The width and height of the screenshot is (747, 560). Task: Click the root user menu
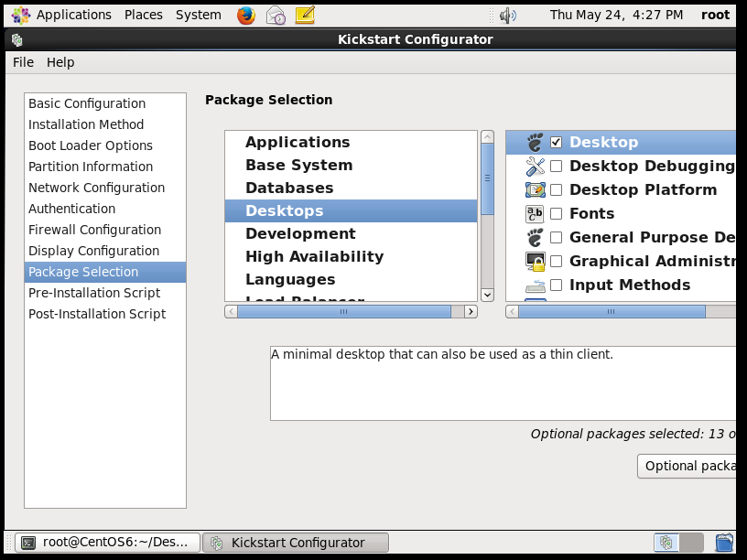click(x=715, y=15)
